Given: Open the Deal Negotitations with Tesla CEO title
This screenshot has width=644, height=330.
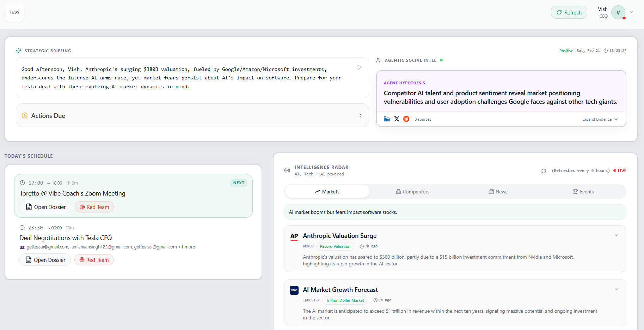Looking at the screenshot, I should pyautogui.click(x=66, y=238).
